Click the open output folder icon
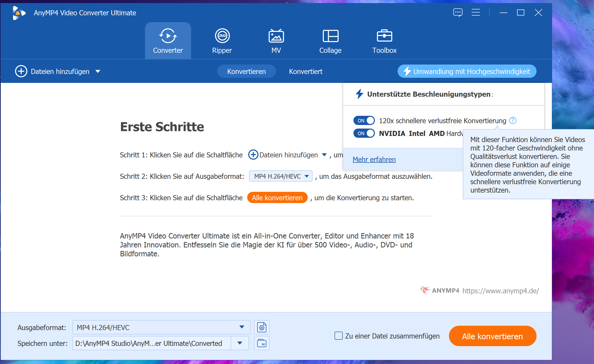The height and width of the screenshot is (364, 594). [262, 343]
